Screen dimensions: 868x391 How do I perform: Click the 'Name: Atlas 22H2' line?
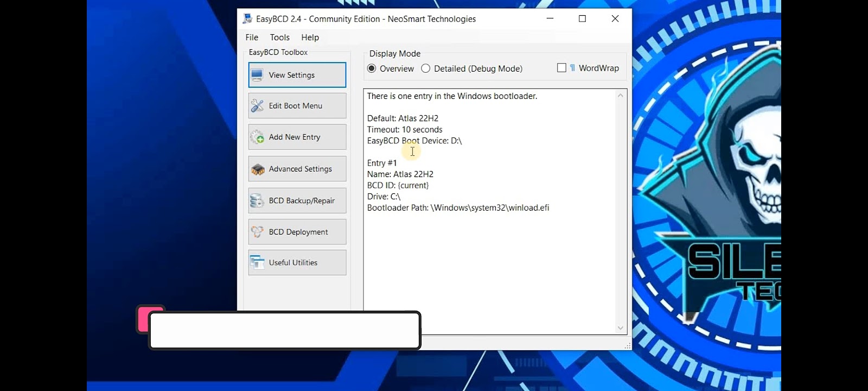[x=400, y=174]
